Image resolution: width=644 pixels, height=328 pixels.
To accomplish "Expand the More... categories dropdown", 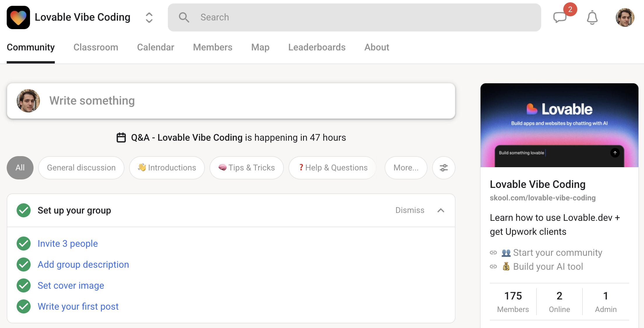I will (406, 168).
